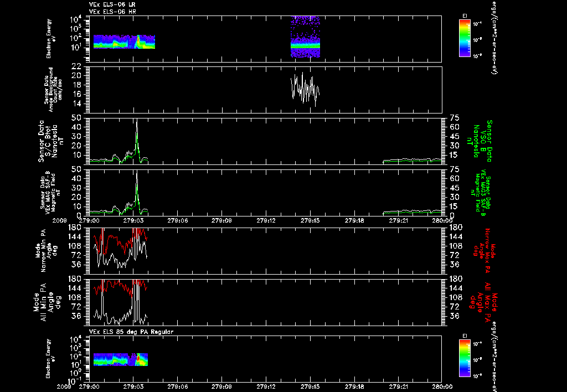Screen dimensions: 567x392
Task: Click the green 'VSO B Nanotesla' axis label
Action: (x=480, y=141)
